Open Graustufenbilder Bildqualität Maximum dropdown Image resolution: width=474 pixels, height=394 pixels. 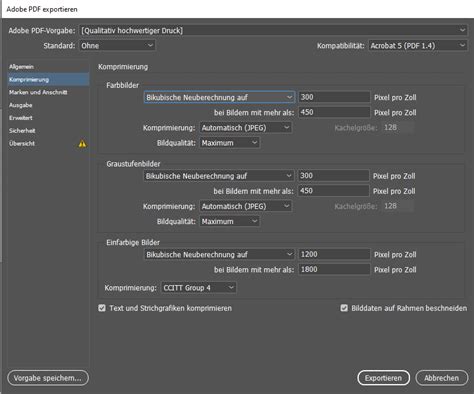coord(229,221)
